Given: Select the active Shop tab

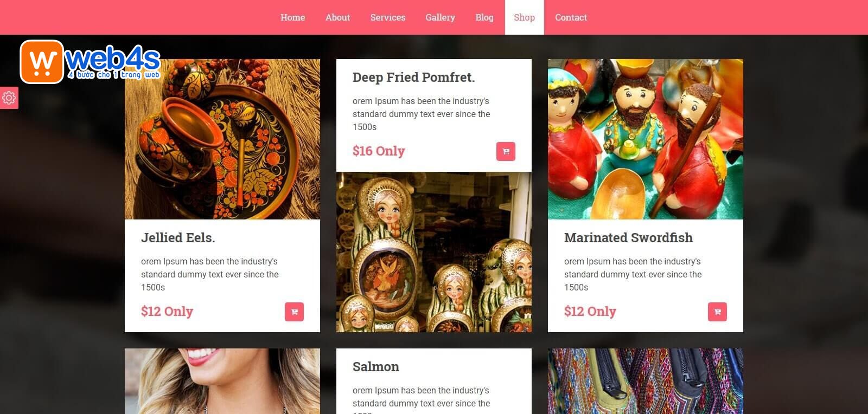Looking at the screenshot, I should point(525,17).
